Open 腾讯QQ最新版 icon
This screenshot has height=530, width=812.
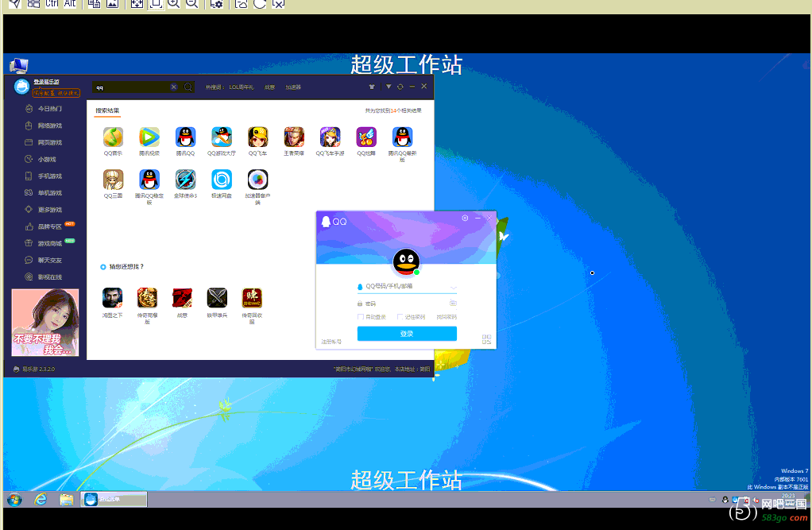[402, 137]
